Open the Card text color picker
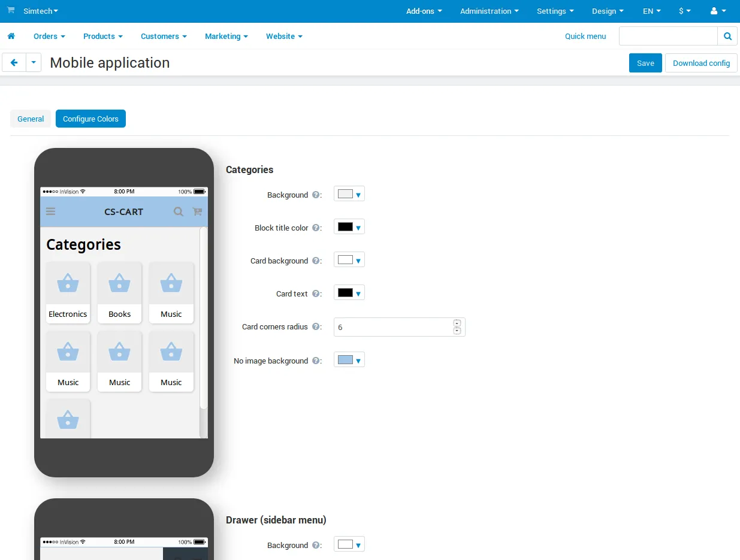740x560 pixels. tap(349, 293)
